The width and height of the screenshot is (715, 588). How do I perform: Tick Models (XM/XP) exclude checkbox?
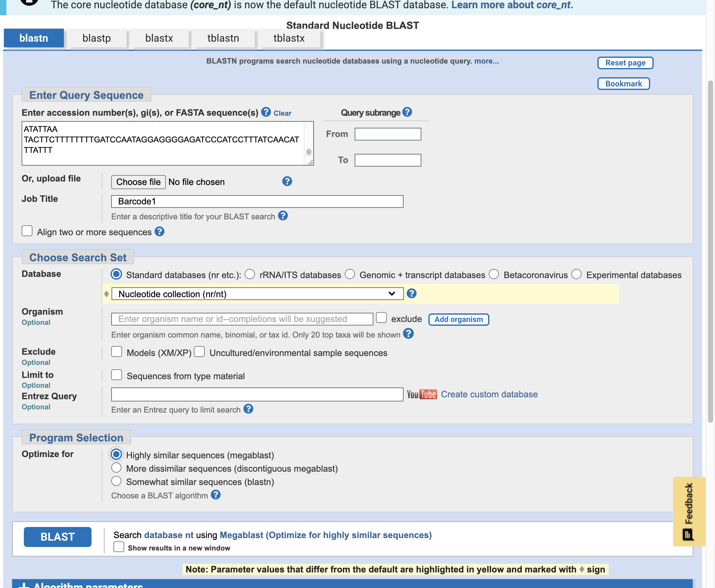coord(117,352)
